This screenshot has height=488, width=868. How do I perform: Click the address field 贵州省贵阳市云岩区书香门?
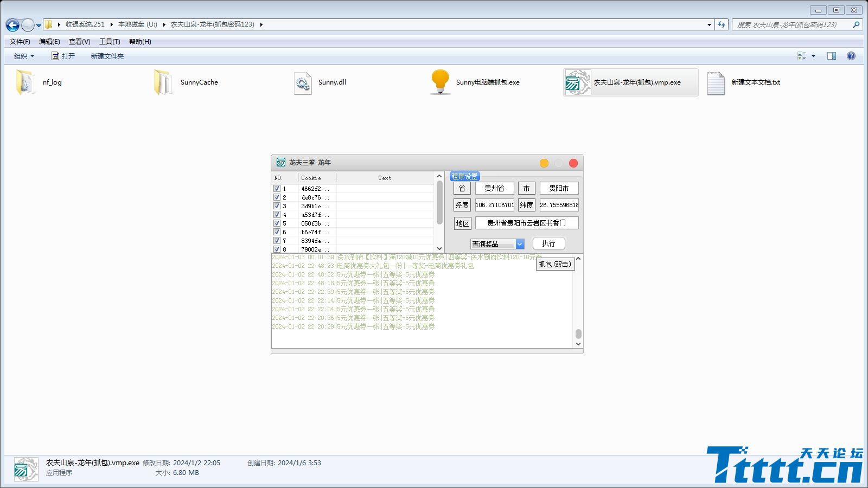(527, 223)
